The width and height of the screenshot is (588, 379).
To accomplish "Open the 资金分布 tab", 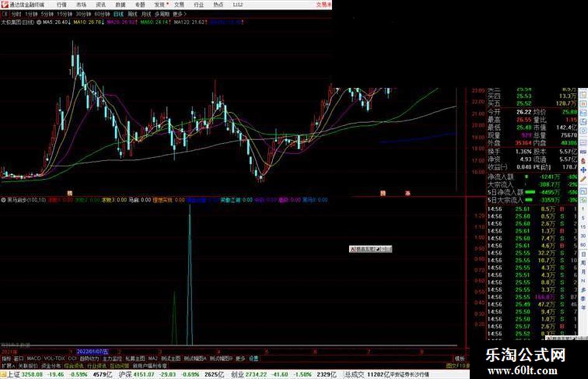I will tap(51, 365).
